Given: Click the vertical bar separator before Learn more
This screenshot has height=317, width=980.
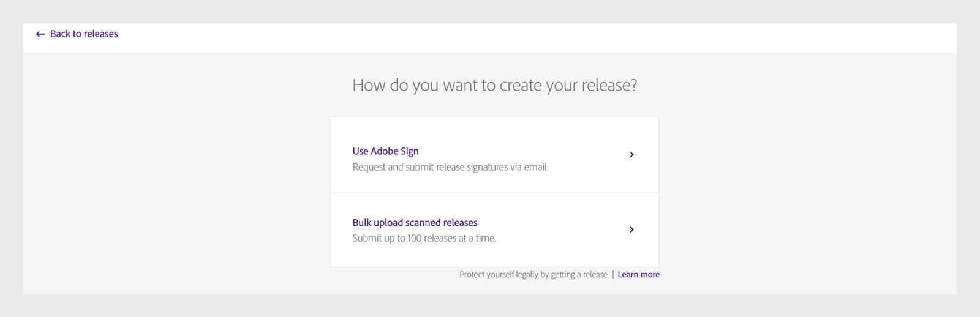Looking at the screenshot, I should click(613, 275).
